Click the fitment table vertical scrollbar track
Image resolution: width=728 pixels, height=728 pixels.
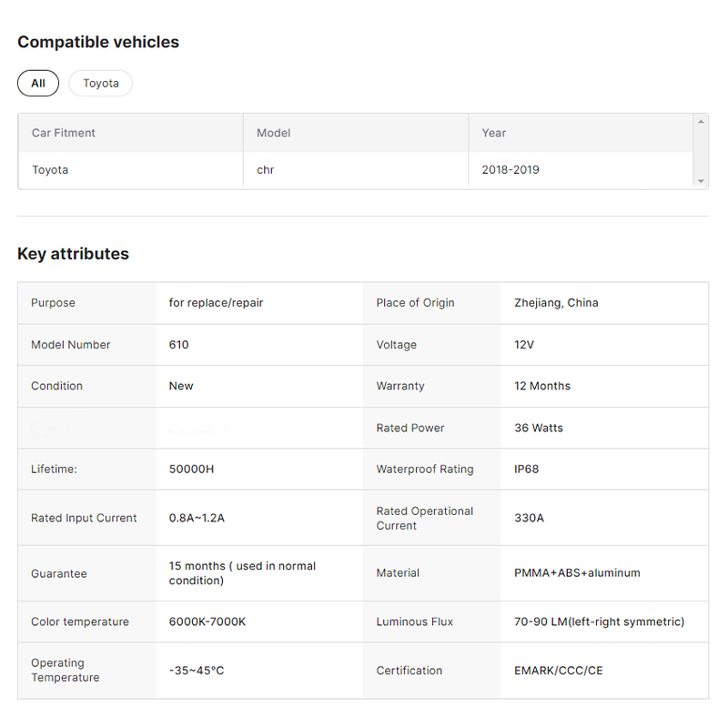tap(701, 151)
